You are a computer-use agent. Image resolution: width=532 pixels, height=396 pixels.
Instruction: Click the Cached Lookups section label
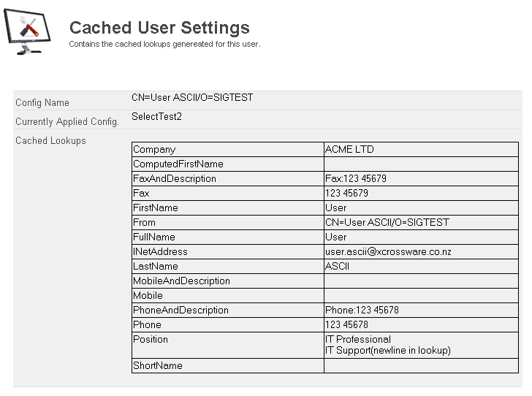[50, 141]
